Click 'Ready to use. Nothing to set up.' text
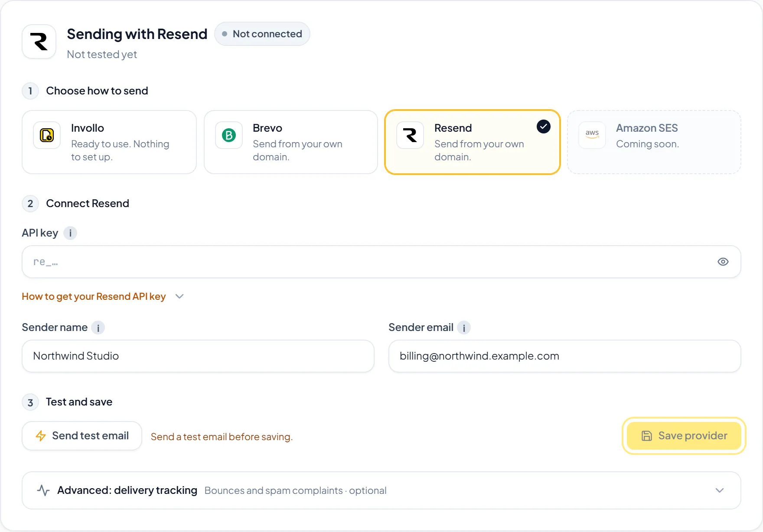This screenshot has height=532, width=763. pos(120,150)
